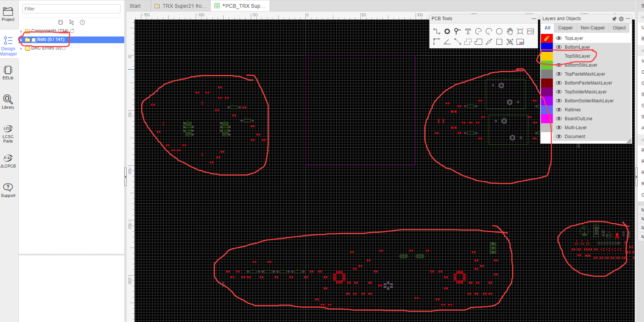This screenshot has height=322, width=644.
Task: Refresh the Components list
Action: (72, 31)
